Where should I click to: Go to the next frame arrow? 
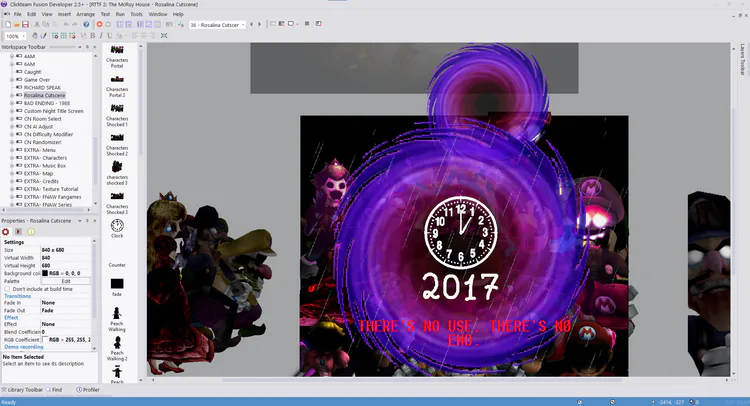(260, 24)
